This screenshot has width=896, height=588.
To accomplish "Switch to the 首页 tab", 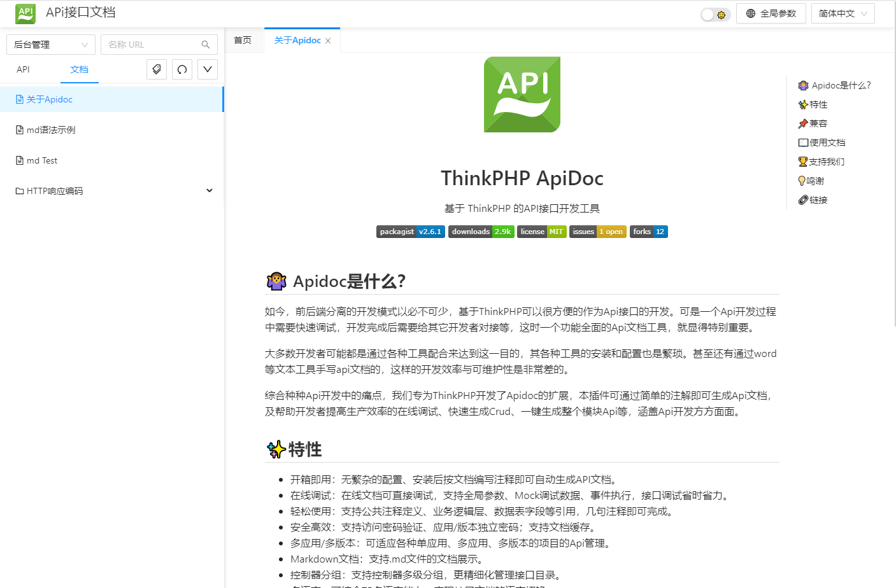I will (243, 40).
